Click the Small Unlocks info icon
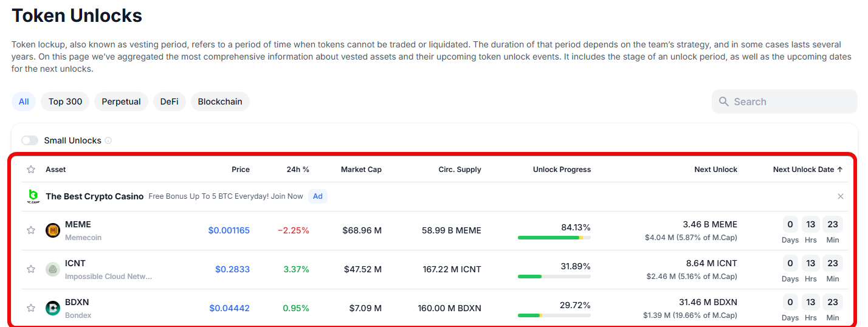Viewport: 868px width, 327px height. [108, 140]
